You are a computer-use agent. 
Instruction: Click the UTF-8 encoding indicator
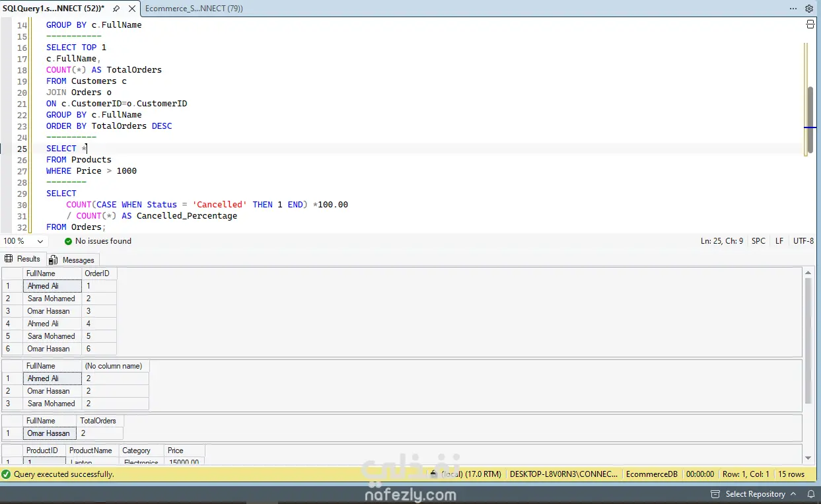(x=803, y=241)
